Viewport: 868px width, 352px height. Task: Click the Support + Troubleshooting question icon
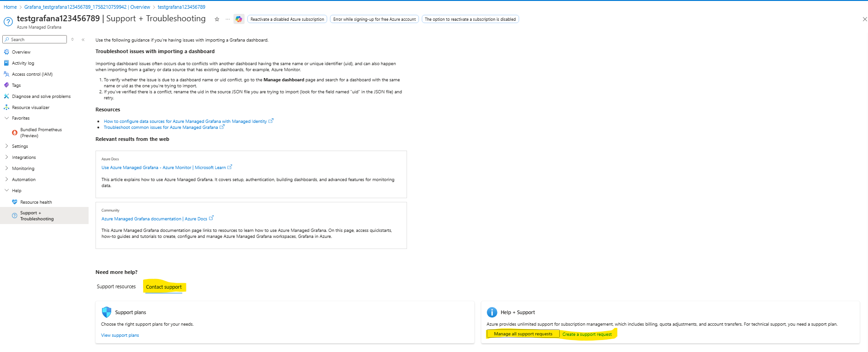pyautogui.click(x=15, y=216)
